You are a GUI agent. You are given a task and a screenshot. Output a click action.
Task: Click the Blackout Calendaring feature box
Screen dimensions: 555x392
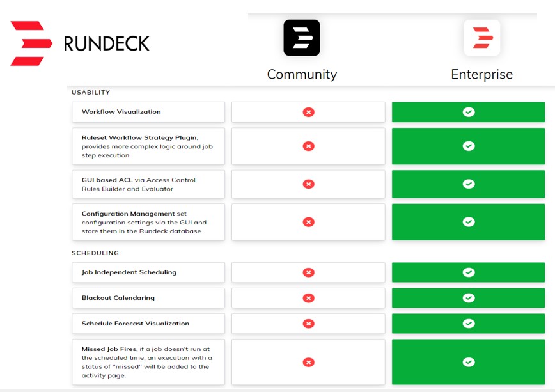click(148, 298)
